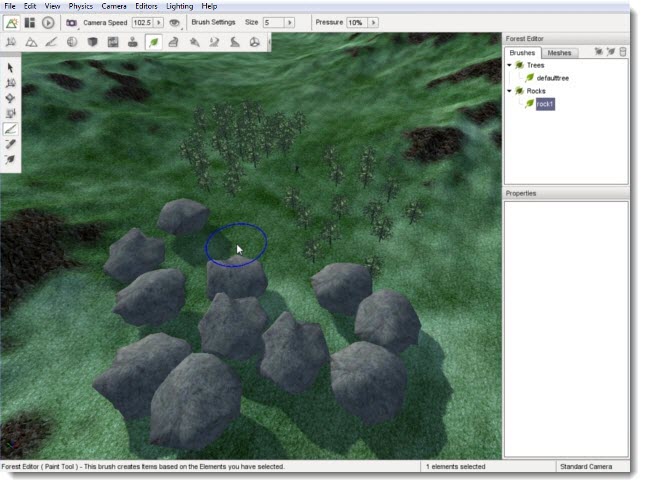Select the Trees brush group
This screenshot has height=487, width=645.
[x=535, y=65]
